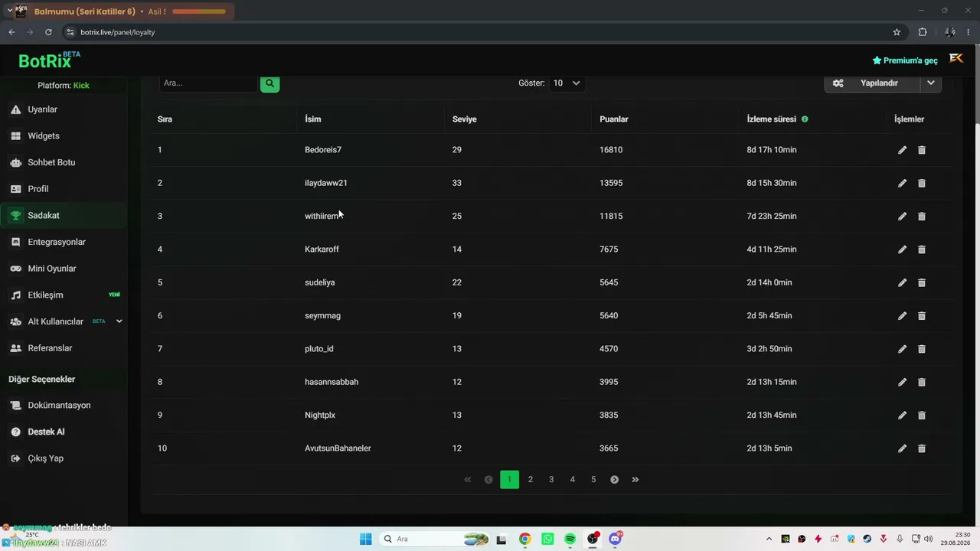The height and width of the screenshot is (551, 980).
Task: Delete the Bedoreis7 row with the trash icon
Action: coord(922,150)
